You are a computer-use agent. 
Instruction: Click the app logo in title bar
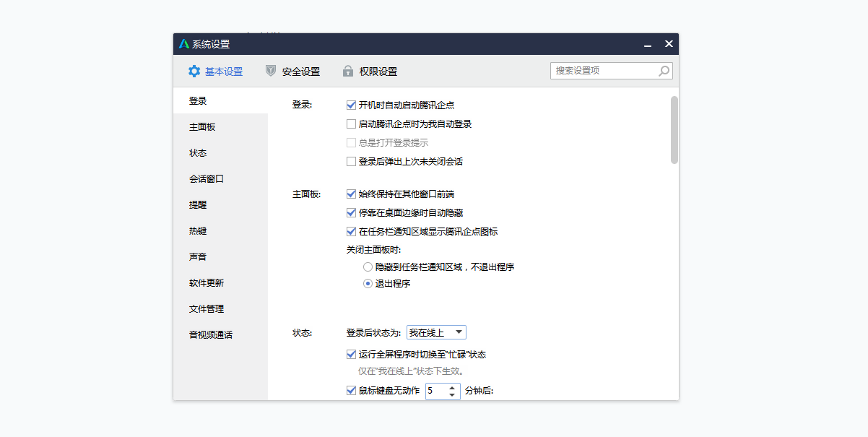[x=184, y=44]
